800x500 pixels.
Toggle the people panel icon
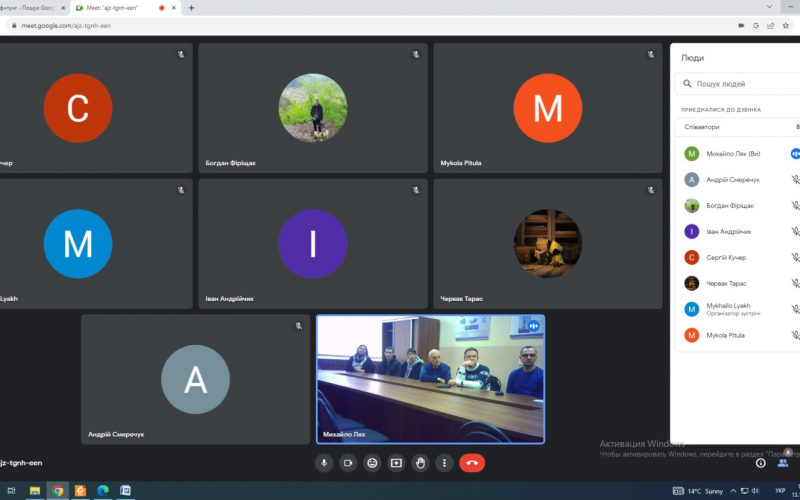click(783, 463)
